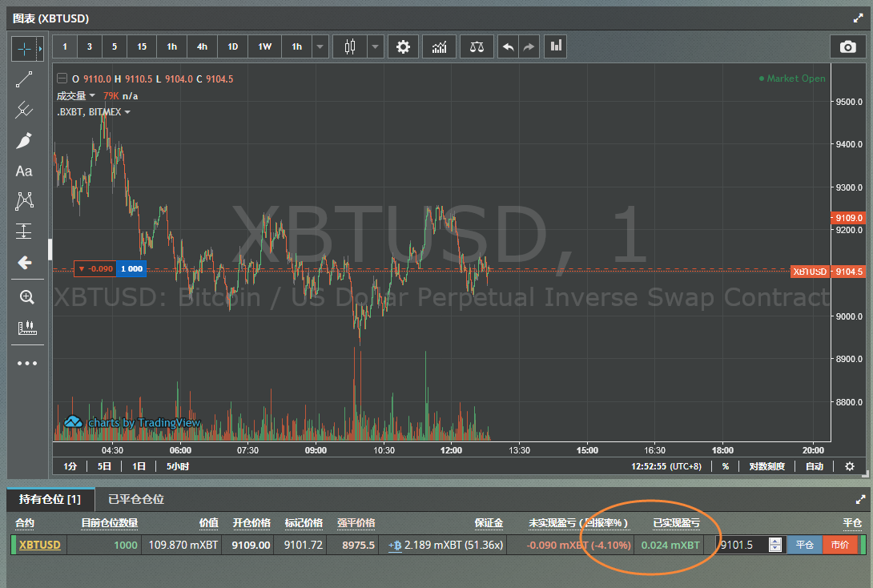Switch to 5 minute interval
Screen dimensions: 873x588
pos(115,46)
